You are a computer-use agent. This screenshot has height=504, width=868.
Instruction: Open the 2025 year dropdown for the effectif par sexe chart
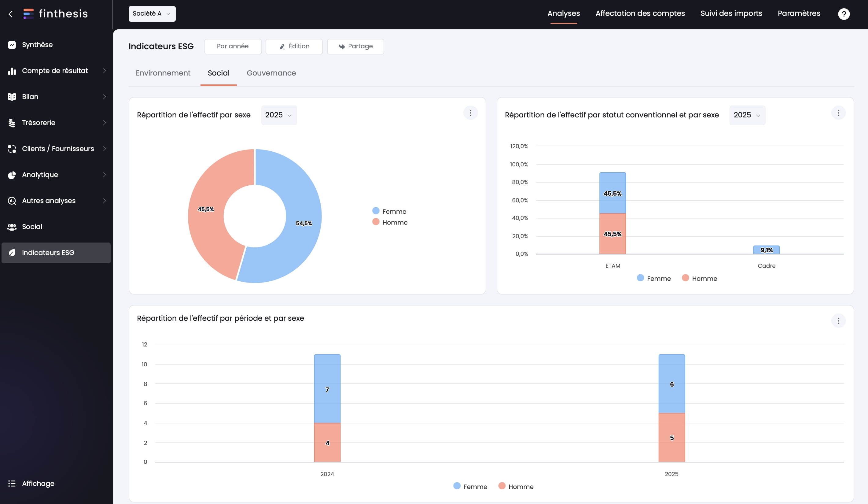coord(279,115)
